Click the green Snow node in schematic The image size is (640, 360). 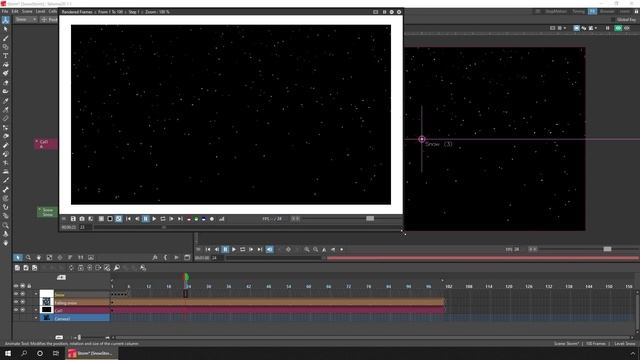point(47,212)
